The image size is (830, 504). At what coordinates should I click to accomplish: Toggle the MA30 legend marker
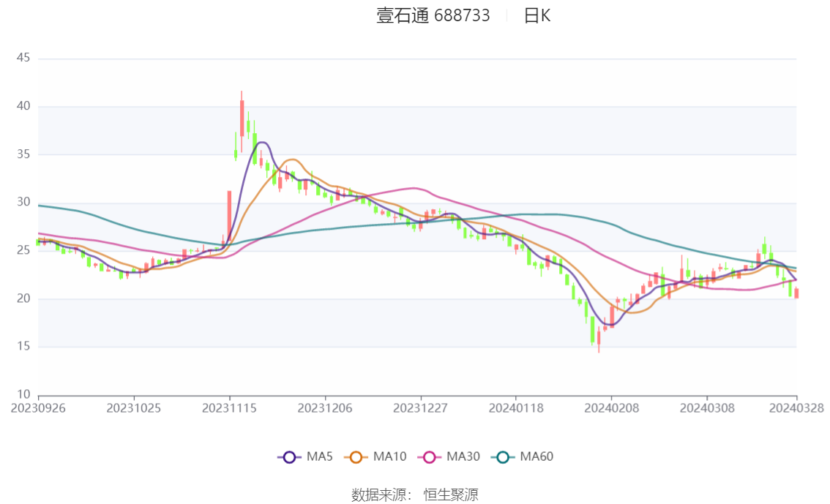tap(430, 457)
